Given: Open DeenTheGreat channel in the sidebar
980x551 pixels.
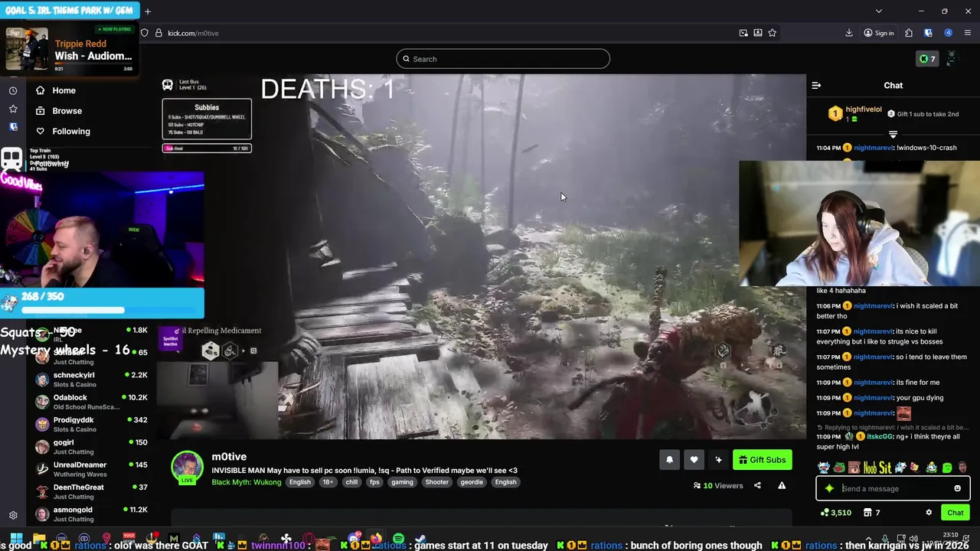Looking at the screenshot, I should click(90, 491).
